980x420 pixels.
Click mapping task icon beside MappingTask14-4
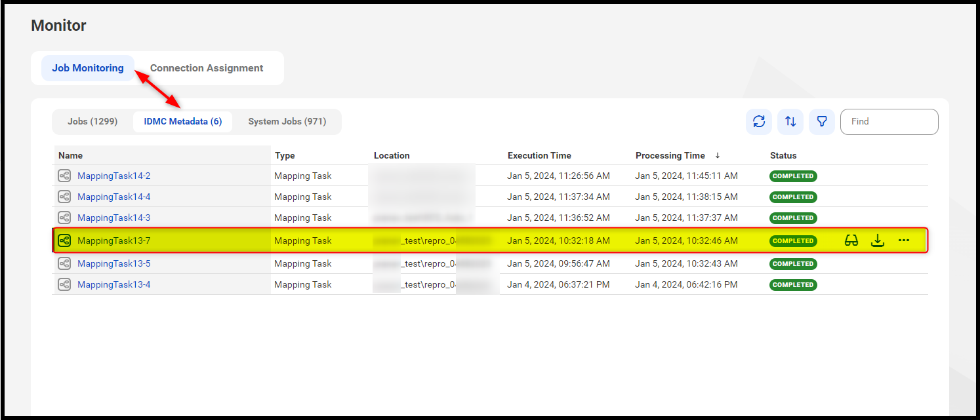[x=64, y=197]
